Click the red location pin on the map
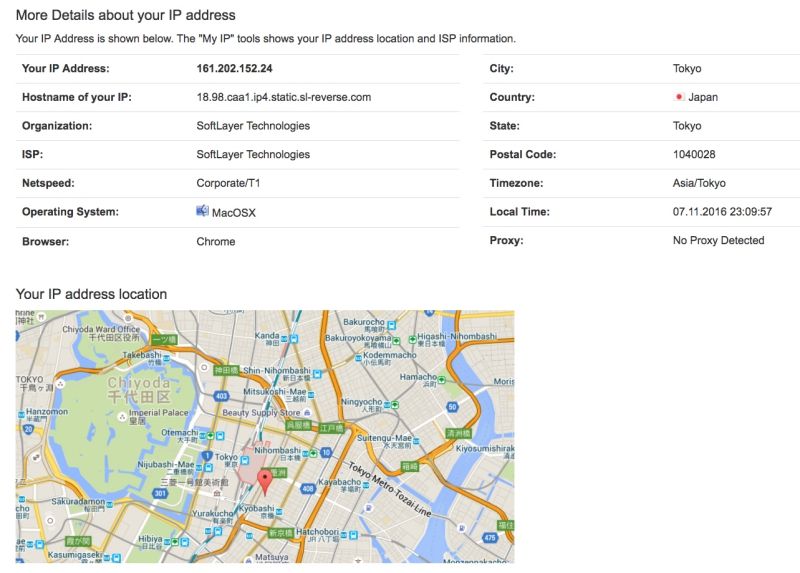This screenshot has height=573, width=800. coord(265,479)
